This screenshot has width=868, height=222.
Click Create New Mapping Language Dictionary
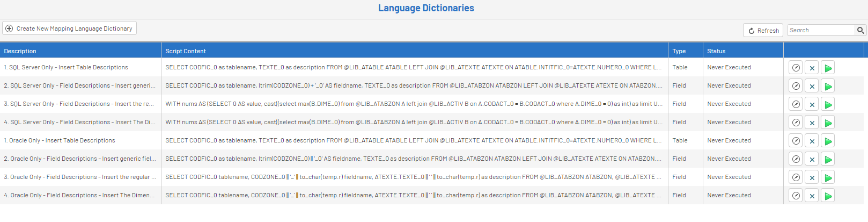click(70, 28)
